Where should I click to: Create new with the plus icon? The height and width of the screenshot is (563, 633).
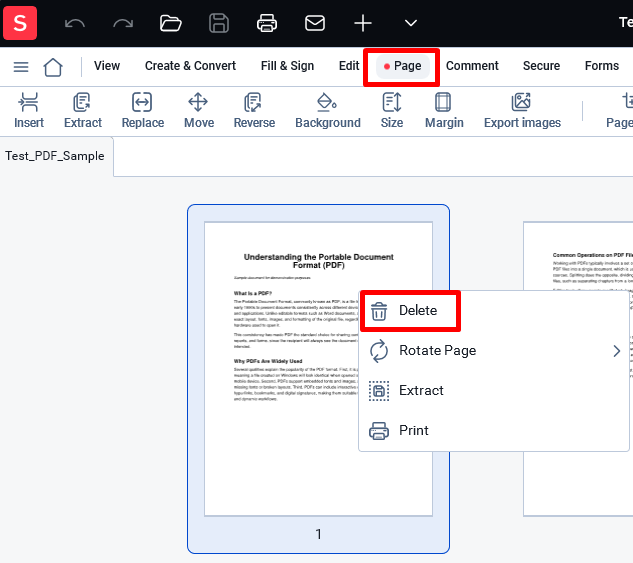point(363,23)
